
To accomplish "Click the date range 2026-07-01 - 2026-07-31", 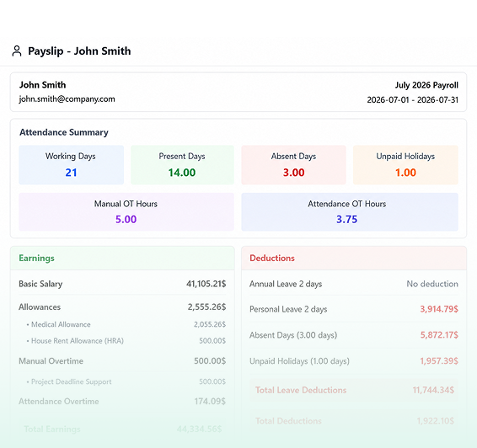I will [412, 99].
